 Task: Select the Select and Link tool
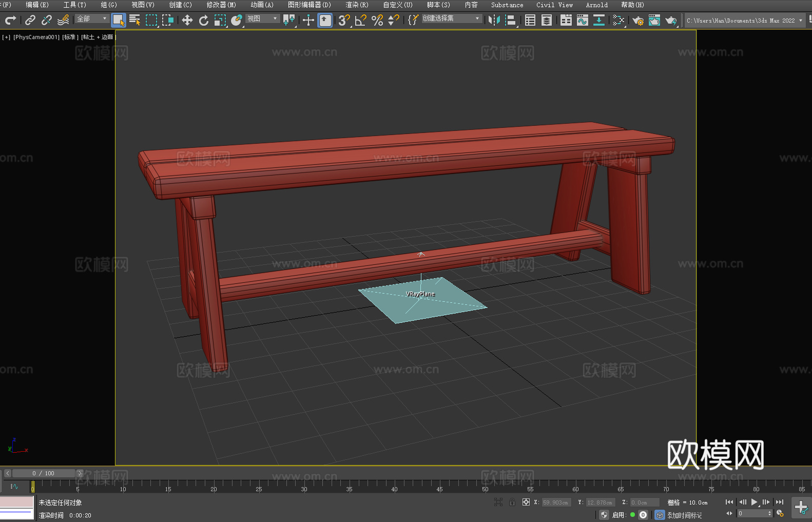[30, 20]
